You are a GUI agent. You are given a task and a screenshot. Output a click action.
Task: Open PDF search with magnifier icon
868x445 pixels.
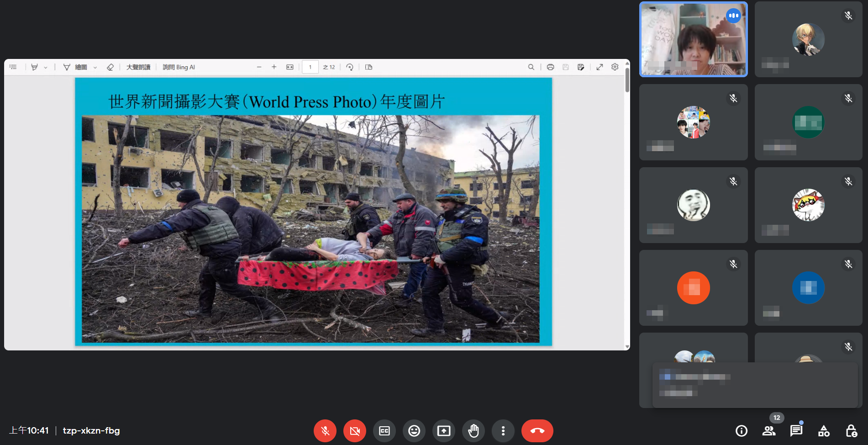pyautogui.click(x=531, y=67)
